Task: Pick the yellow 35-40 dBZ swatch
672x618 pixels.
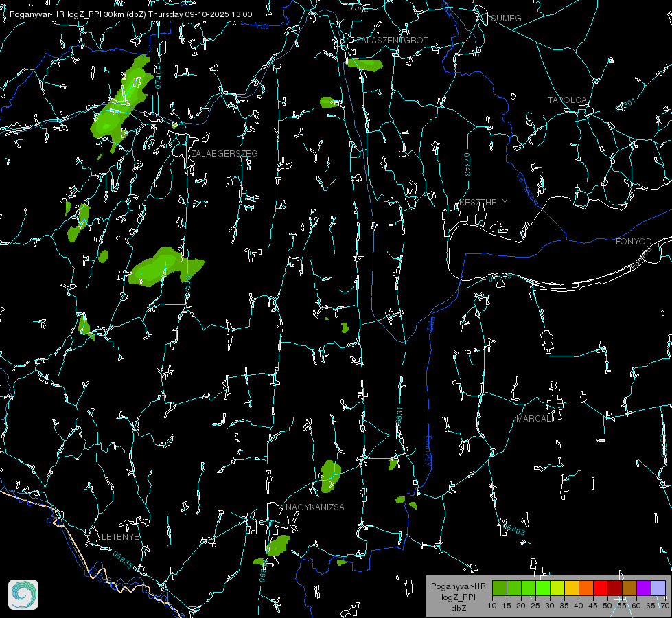Action: click(x=572, y=588)
